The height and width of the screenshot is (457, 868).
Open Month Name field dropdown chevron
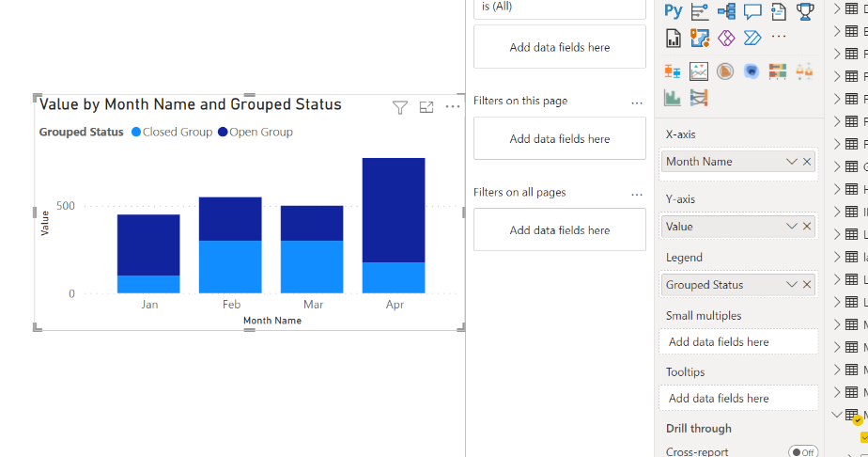pos(792,162)
